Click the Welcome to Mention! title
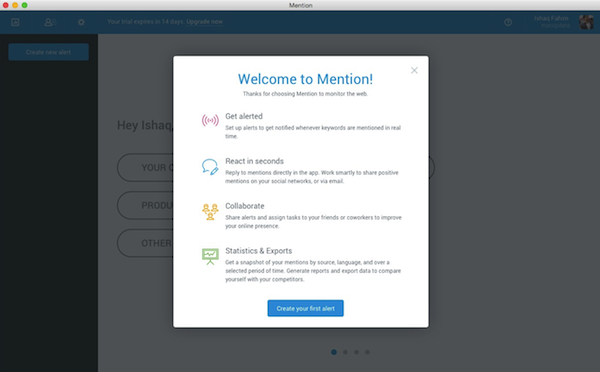Screen dimensions: 600x372 [x=305, y=79]
